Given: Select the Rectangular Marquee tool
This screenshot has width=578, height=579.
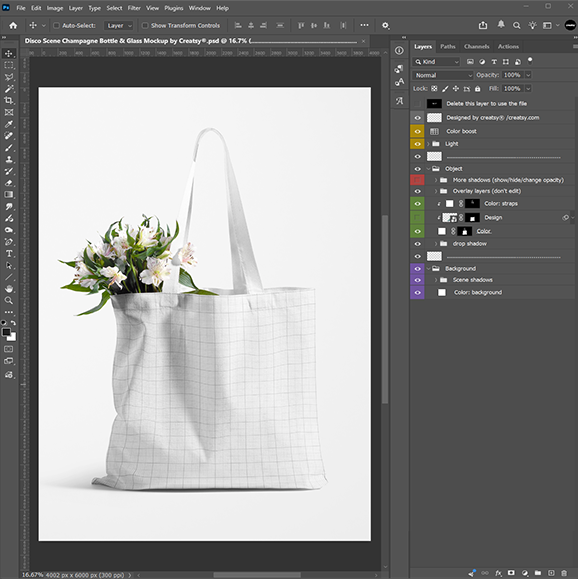Looking at the screenshot, I should [x=9, y=65].
